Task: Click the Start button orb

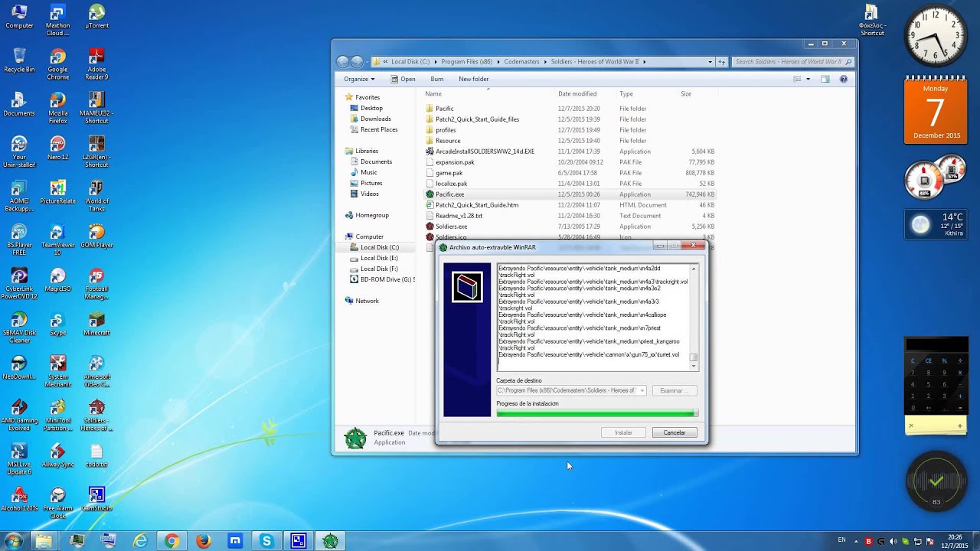Action: tap(13, 541)
